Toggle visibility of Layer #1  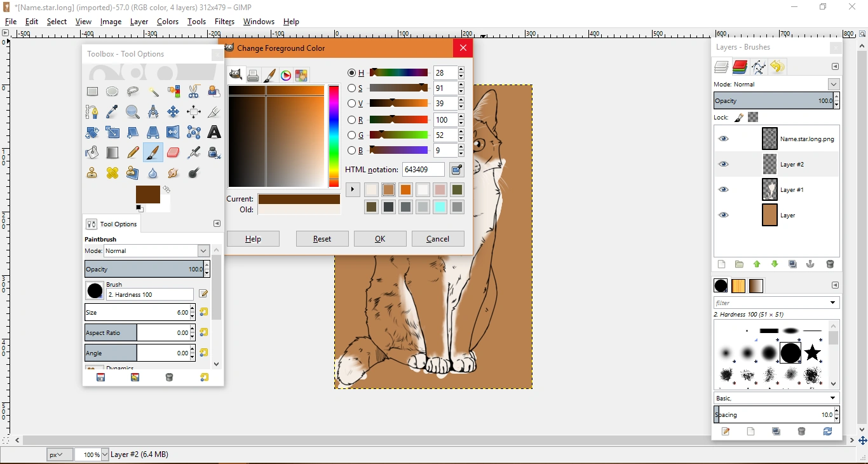tap(723, 189)
